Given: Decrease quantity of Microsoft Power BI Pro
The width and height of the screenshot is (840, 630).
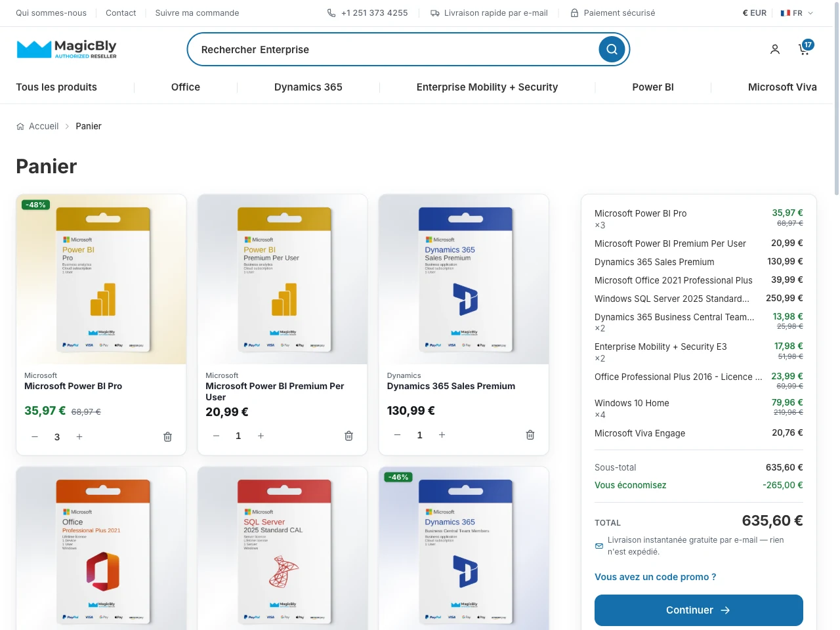Looking at the screenshot, I should (x=35, y=436).
